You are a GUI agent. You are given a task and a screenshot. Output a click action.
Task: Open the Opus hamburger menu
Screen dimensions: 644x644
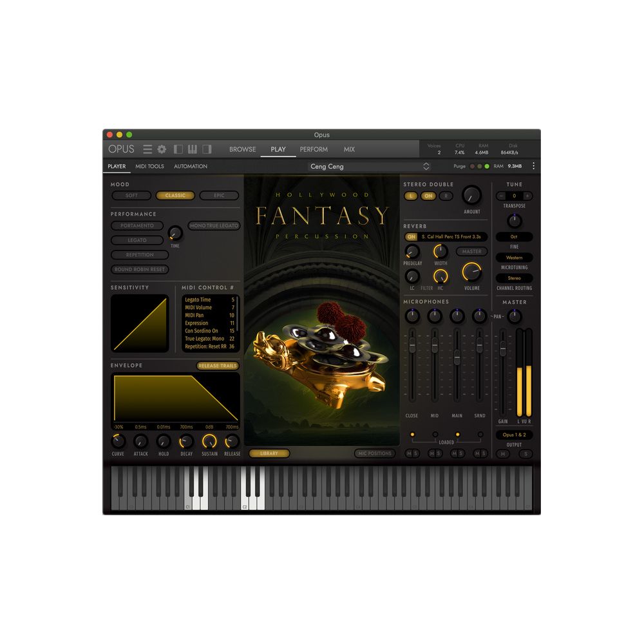pyautogui.click(x=147, y=149)
